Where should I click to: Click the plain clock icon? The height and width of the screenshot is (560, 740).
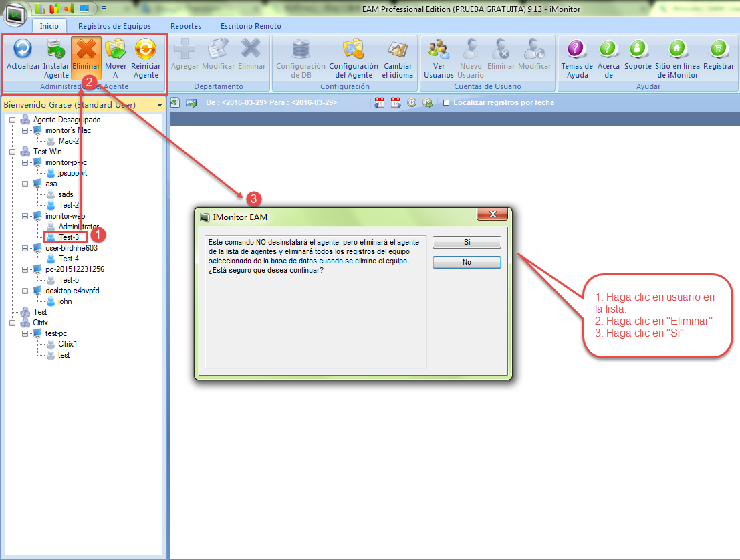[412, 102]
